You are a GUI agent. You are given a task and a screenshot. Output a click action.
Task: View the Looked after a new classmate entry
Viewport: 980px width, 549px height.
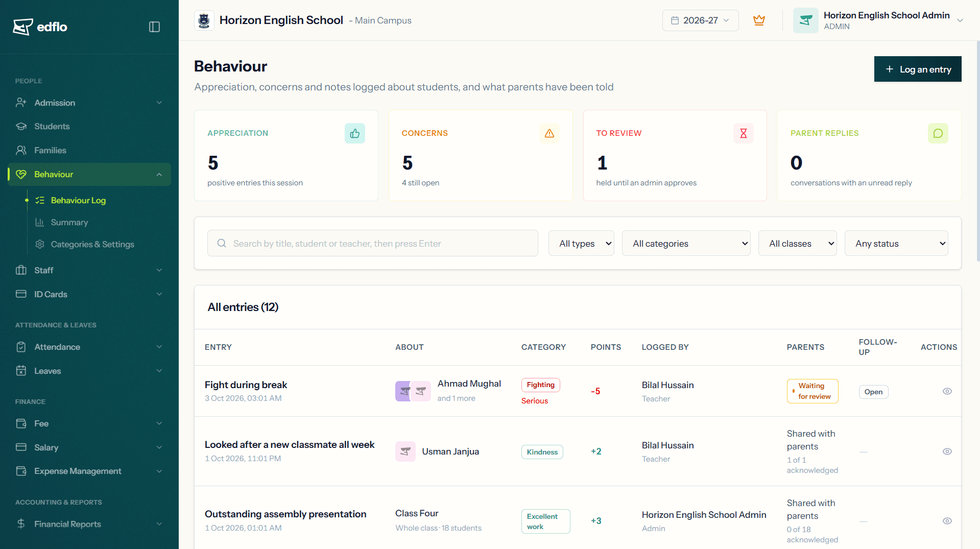(947, 451)
